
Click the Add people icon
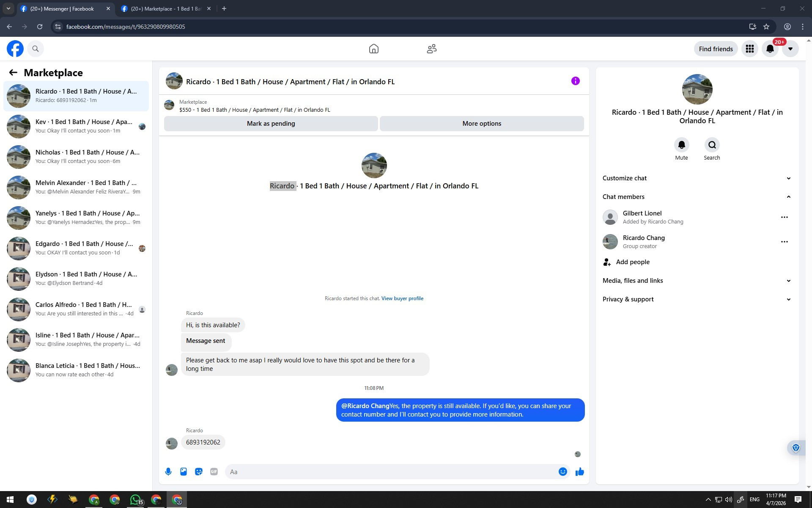607,262
